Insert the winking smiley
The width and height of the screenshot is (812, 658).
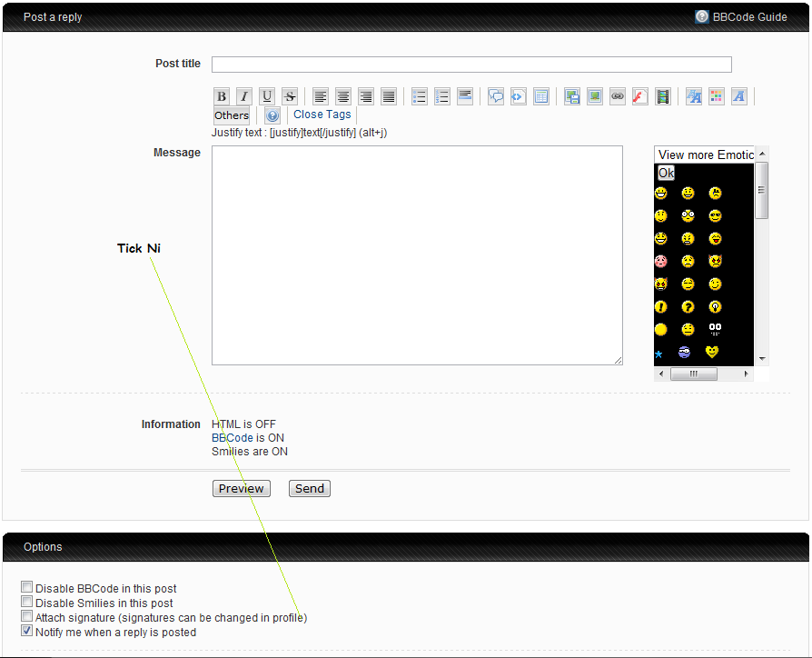715,284
